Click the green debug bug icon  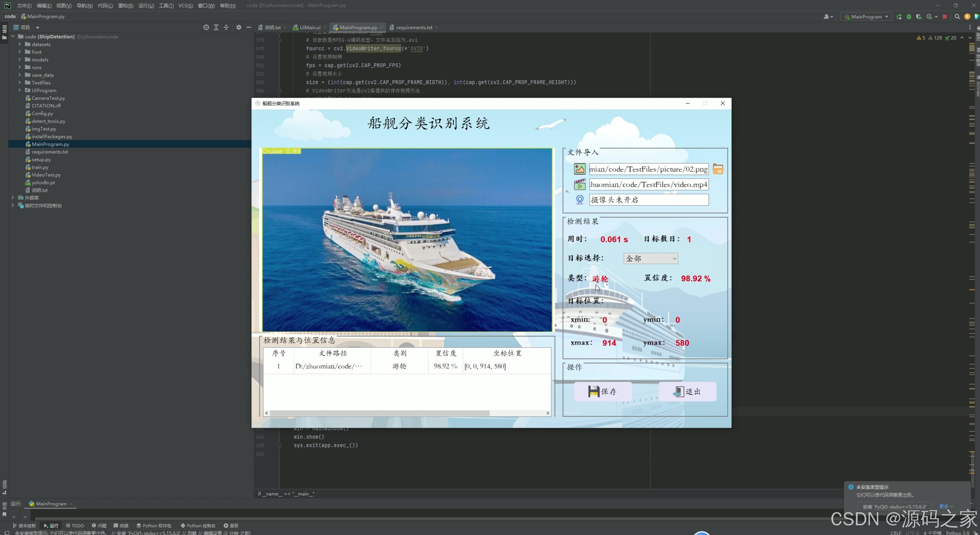(x=909, y=17)
